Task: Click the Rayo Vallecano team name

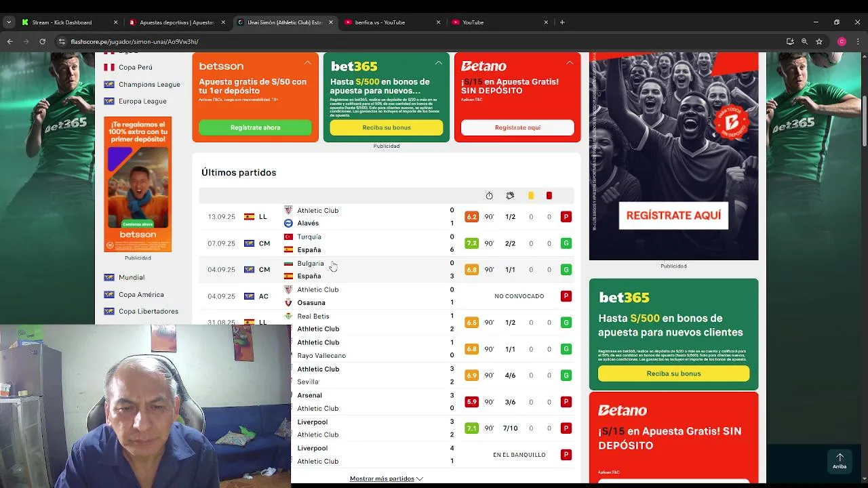Action: tap(321, 355)
